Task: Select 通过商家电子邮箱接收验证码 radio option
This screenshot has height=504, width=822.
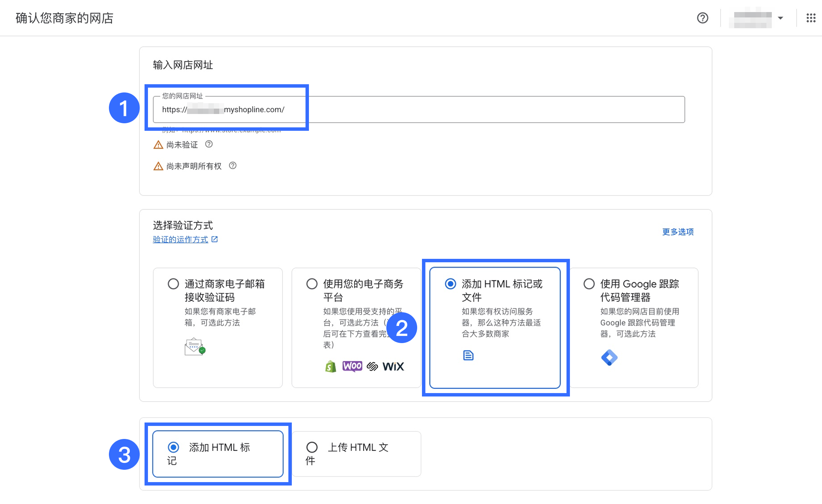Action: (173, 284)
